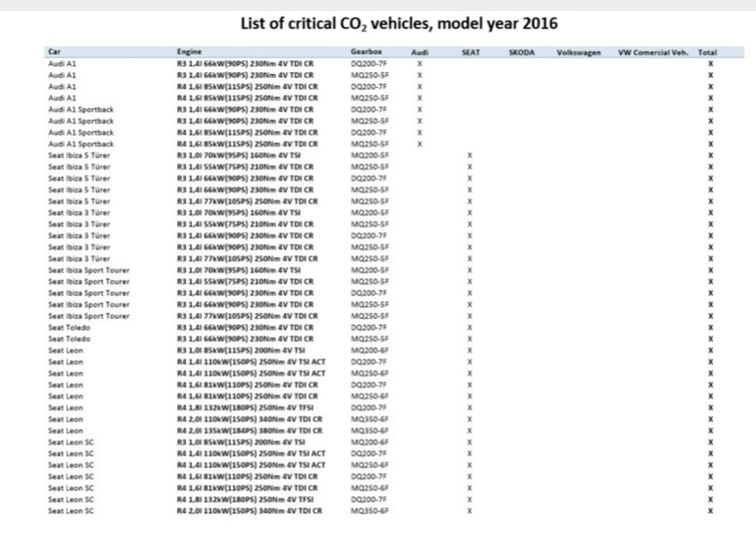Viewport: 756px width, 533px height.
Task: Click "Audi A1 Sportback" in the 66kW(90PS) MQ250-5F row
Action: [x=81, y=121]
